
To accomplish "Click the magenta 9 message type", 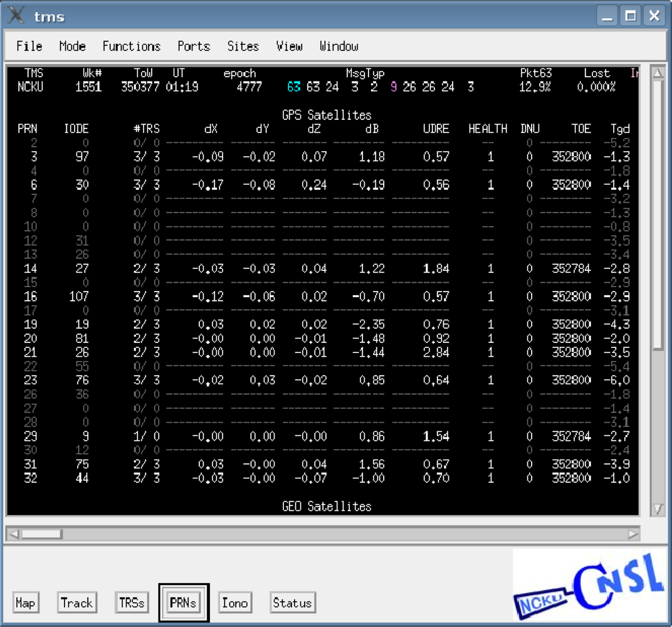I will (x=394, y=87).
